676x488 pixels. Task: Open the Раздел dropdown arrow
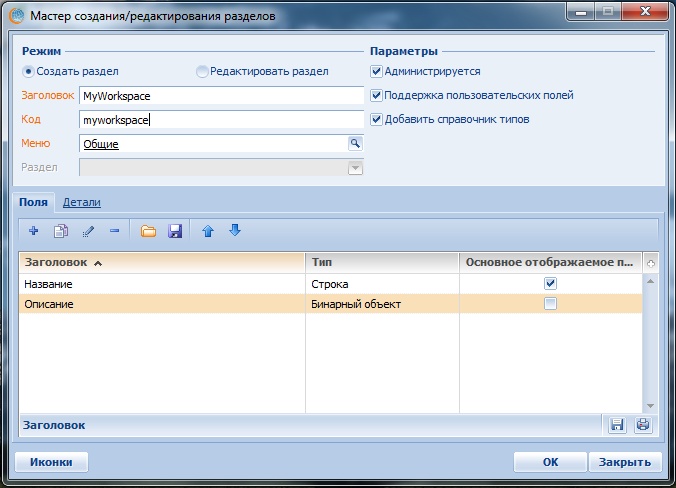(x=355, y=168)
